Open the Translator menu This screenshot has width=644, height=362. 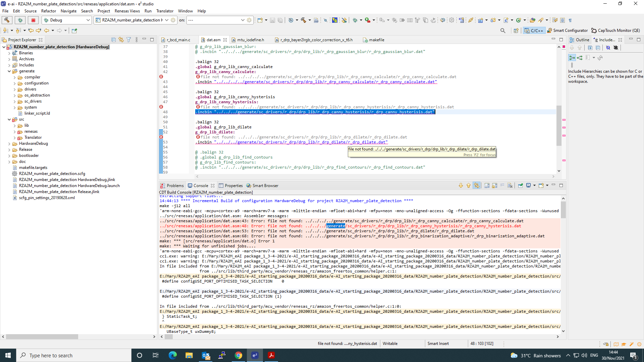pyautogui.click(x=165, y=11)
